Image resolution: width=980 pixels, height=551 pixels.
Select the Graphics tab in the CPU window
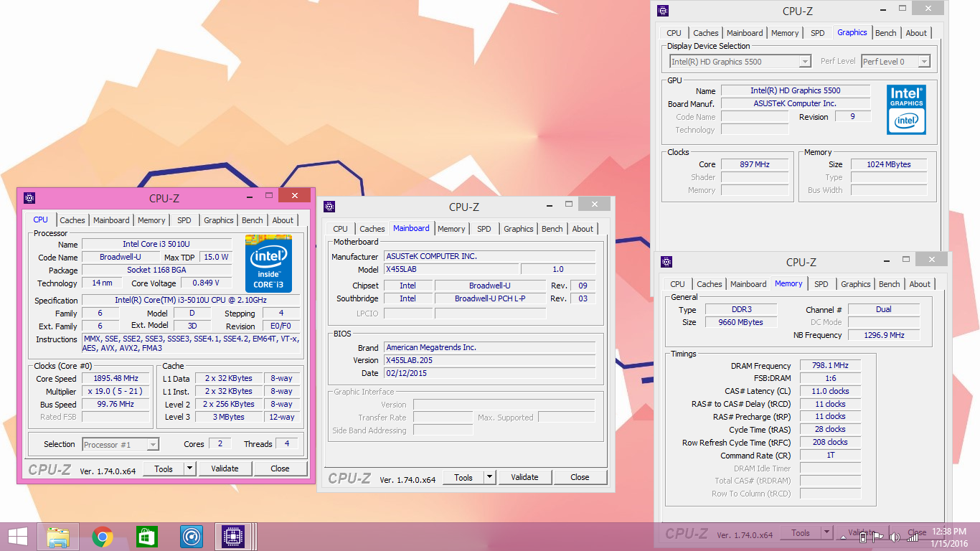tap(219, 220)
